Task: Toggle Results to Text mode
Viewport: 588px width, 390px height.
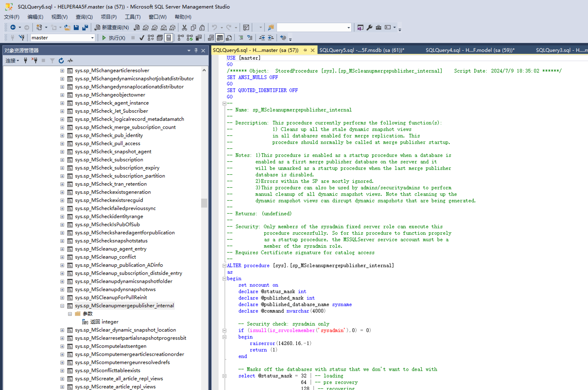Action: 211,38
